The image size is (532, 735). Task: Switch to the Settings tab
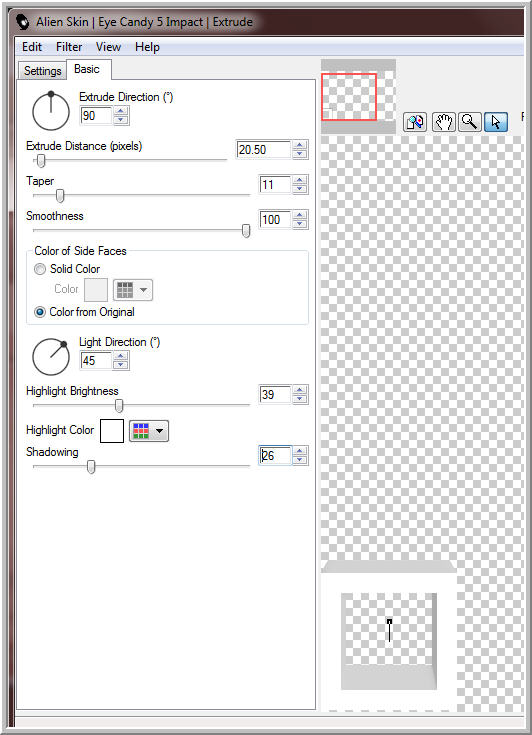pos(42,70)
